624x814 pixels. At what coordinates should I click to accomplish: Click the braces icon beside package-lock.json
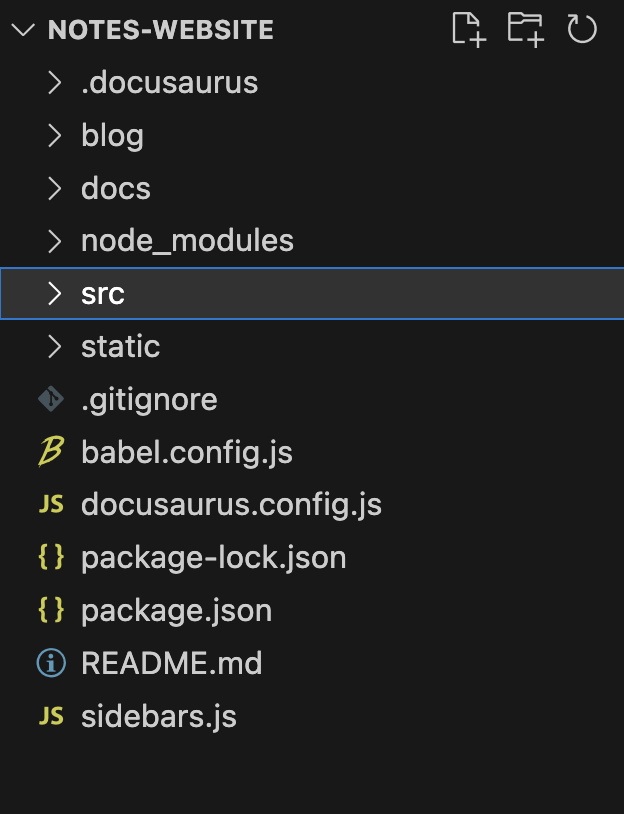pyautogui.click(x=51, y=557)
